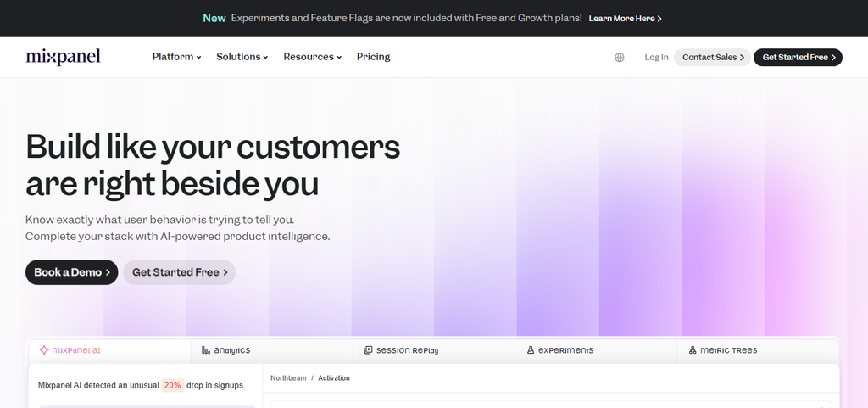
Task: Expand the Resources menu
Action: (312, 57)
